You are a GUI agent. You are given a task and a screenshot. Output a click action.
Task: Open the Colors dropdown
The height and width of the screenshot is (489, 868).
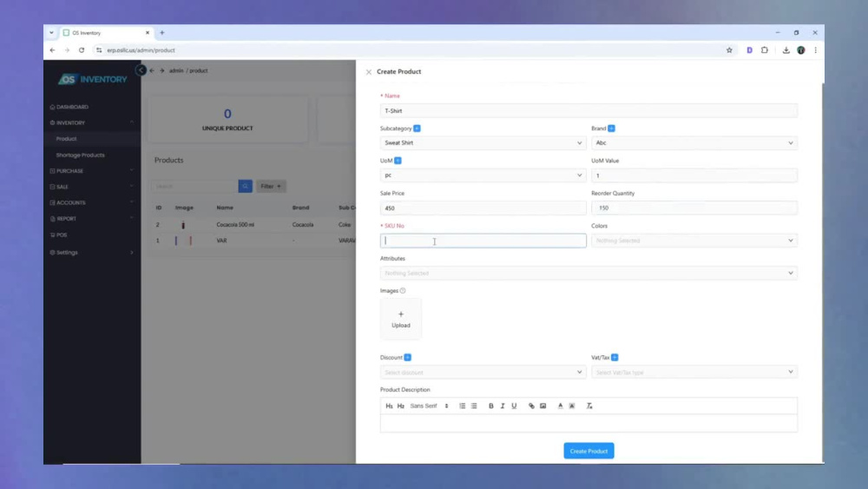[694, 241]
